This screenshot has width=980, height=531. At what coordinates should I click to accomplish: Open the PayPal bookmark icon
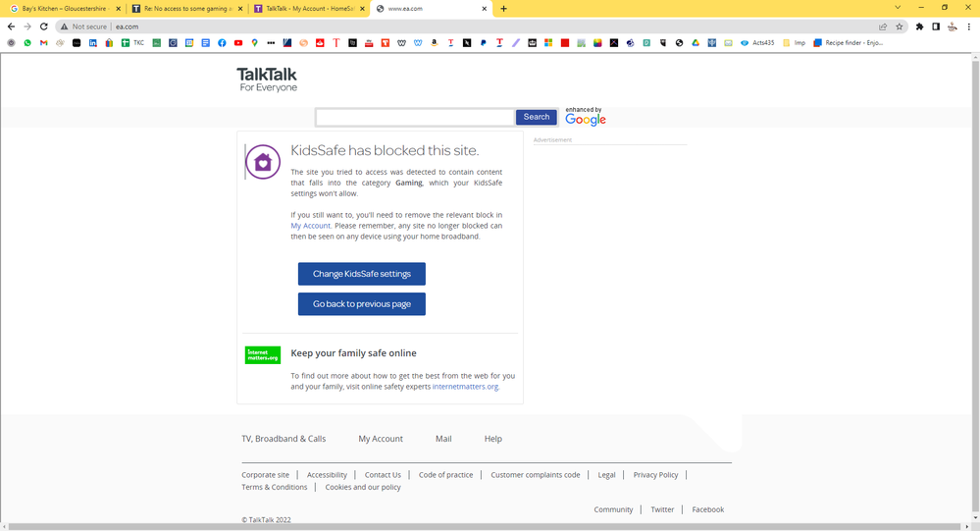click(483, 43)
